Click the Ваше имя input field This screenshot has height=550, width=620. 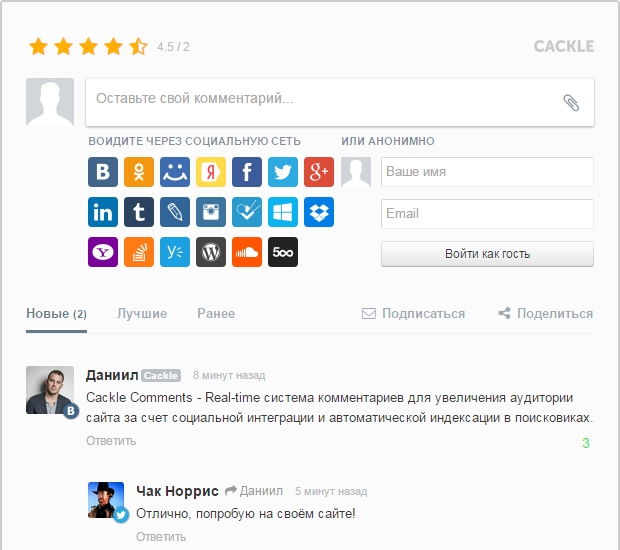point(487,172)
